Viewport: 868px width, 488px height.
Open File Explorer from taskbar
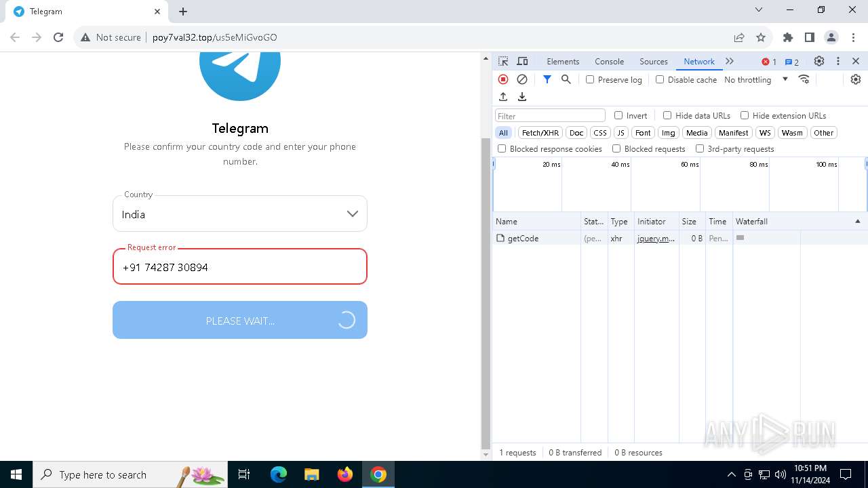coord(311,474)
